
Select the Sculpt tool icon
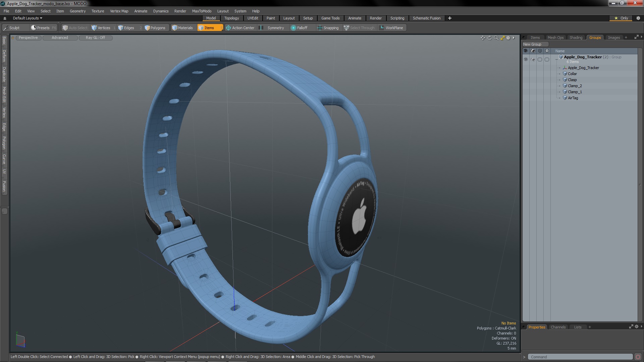5,28
